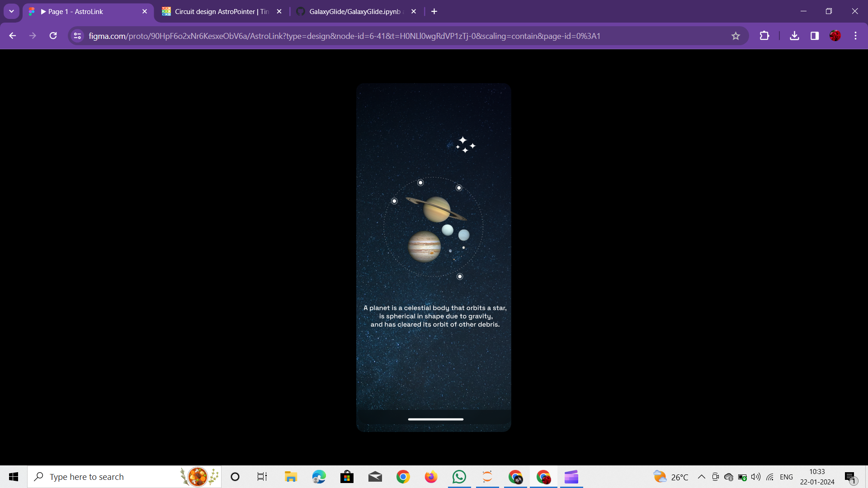The image size is (868, 488).
Task: Show hidden system tray icons chevron
Action: (x=701, y=477)
